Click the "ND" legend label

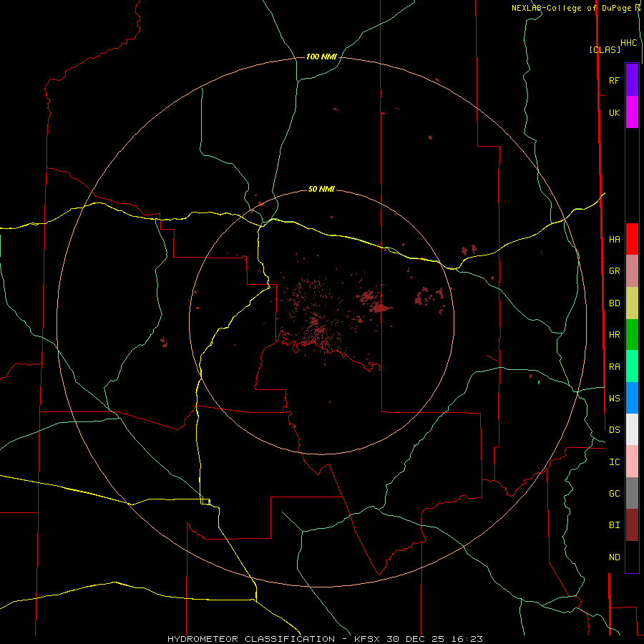[x=614, y=557]
